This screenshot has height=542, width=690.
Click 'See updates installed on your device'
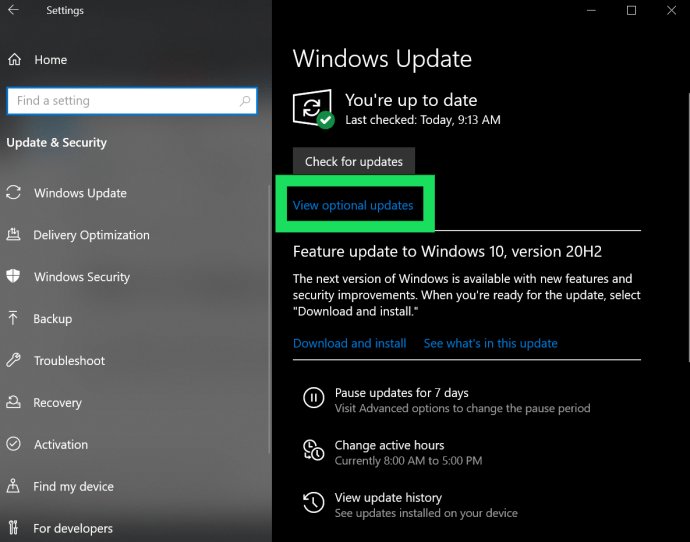[426, 513]
